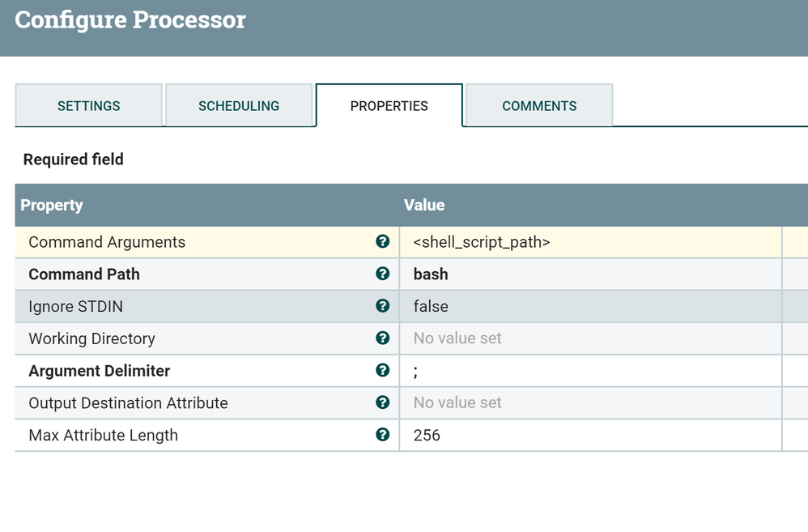This screenshot has height=532, width=808.
Task: Click help icon beside Working Directory
Action: [x=382, y=338]
